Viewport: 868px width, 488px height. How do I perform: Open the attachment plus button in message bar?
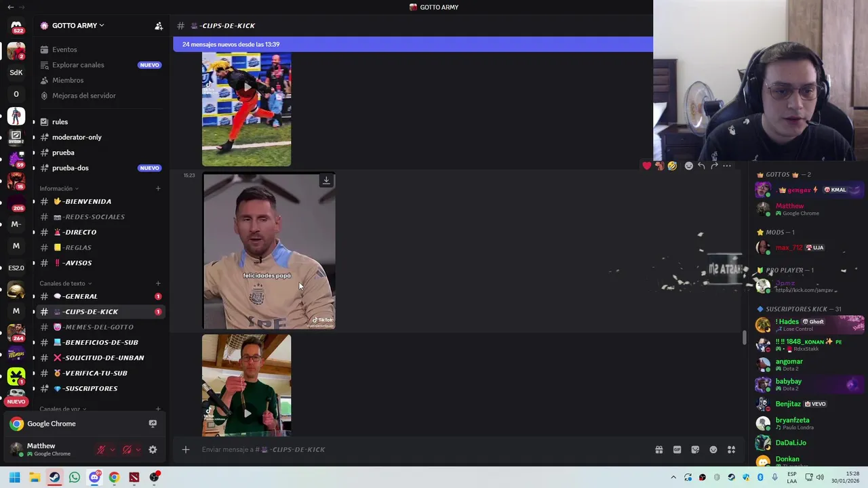tap(185, 449)
